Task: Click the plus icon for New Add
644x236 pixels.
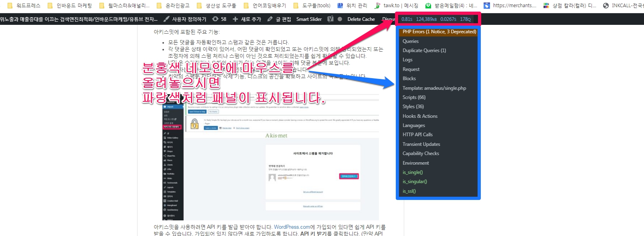Action: click(235, 19)
